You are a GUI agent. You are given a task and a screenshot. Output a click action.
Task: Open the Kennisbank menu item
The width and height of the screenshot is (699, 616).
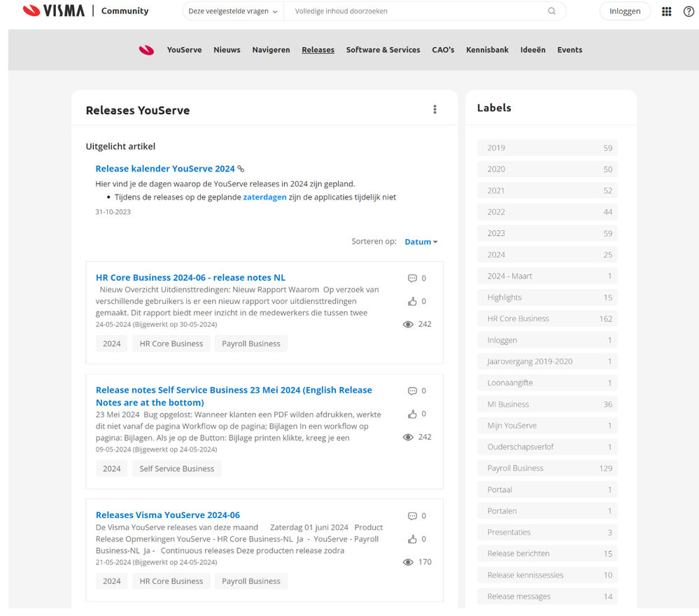(487, 50)
